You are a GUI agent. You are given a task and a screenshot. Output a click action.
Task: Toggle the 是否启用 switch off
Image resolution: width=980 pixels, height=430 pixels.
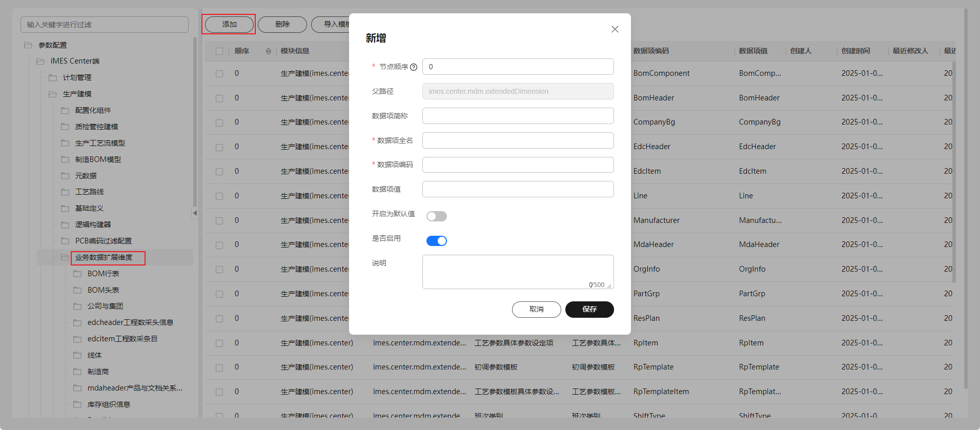[x=437, y=241]
